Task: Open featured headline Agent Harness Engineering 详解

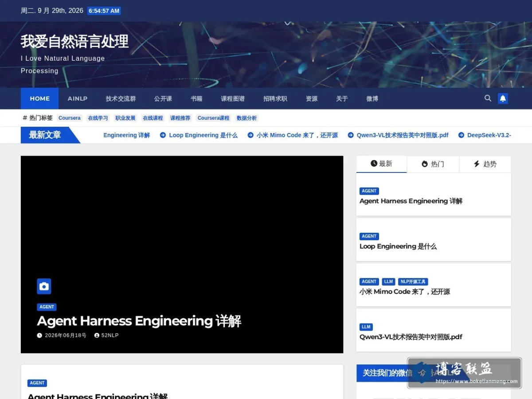Action: [x=139, y=321]
